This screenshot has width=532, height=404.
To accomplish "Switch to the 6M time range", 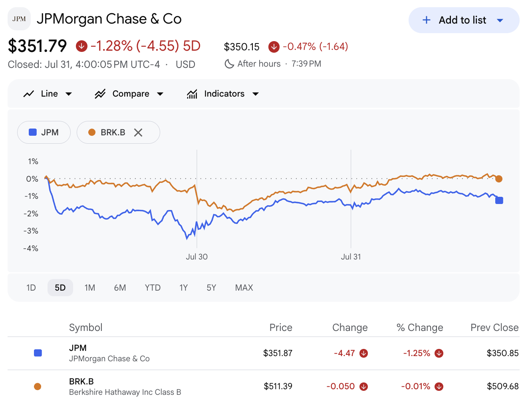I will (x=120, y=288).
